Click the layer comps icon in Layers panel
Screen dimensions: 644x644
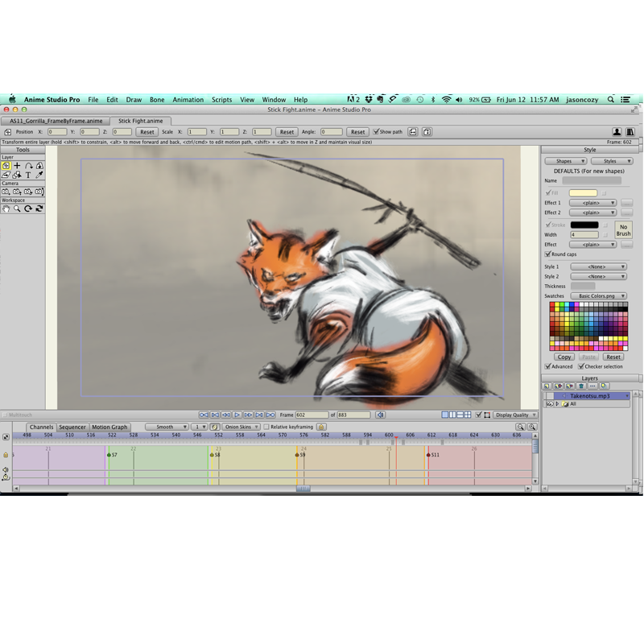tap(604, 386)
